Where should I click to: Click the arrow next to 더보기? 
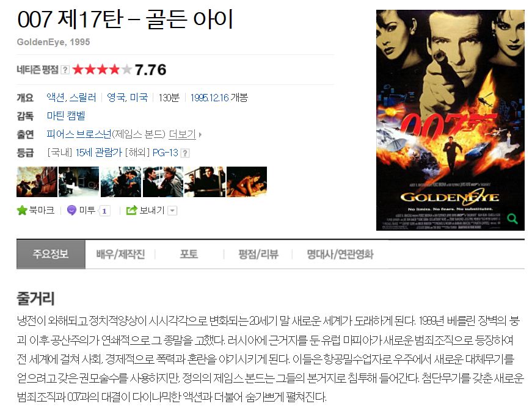[x=200, y=135]
